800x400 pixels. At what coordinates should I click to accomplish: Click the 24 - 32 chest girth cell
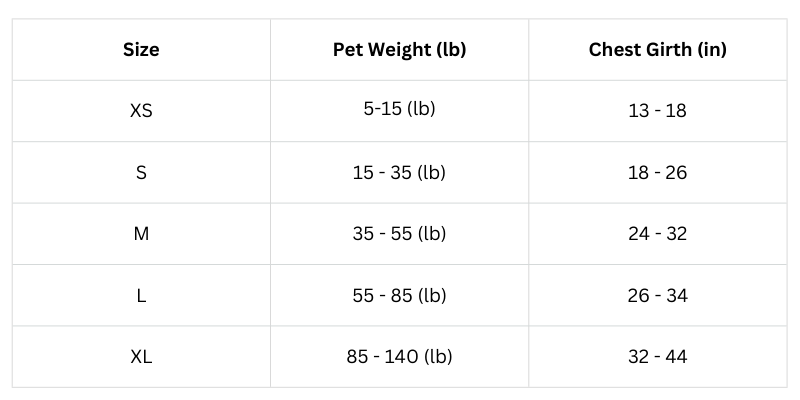658,234
